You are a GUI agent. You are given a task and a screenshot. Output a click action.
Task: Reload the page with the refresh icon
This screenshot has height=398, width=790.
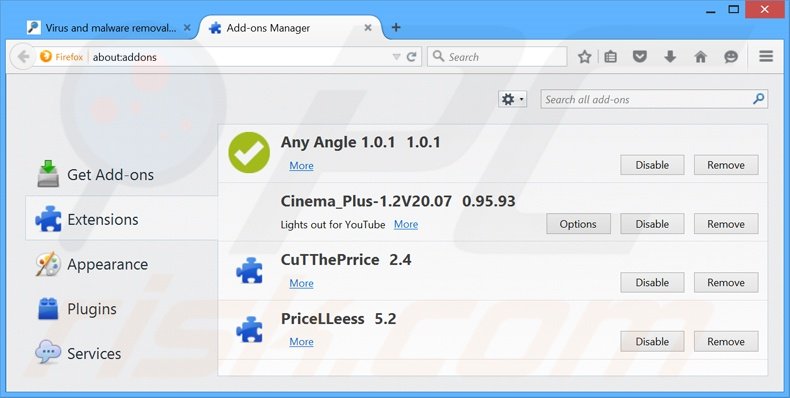pos(412,57)
